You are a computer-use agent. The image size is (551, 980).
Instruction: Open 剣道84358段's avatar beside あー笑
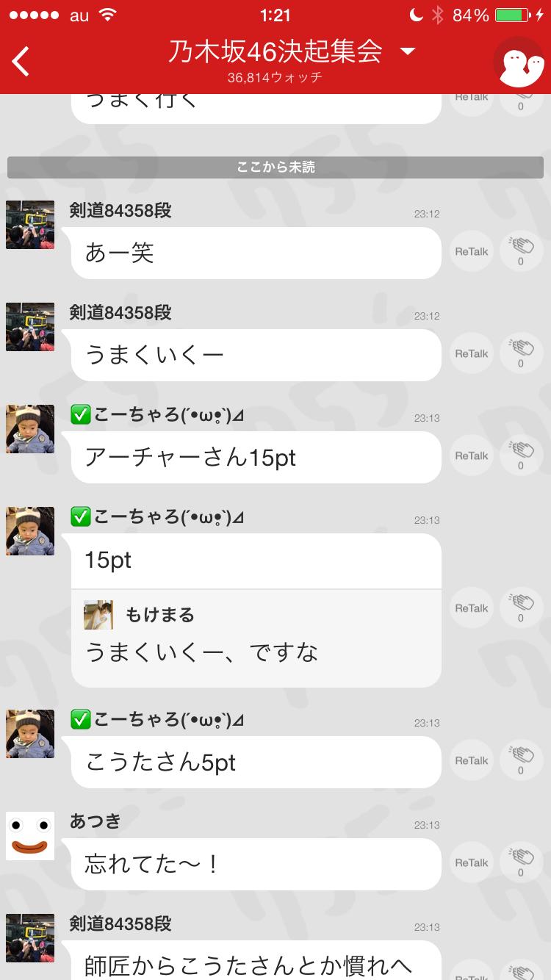pyautogui.click(x=30, y=224)
